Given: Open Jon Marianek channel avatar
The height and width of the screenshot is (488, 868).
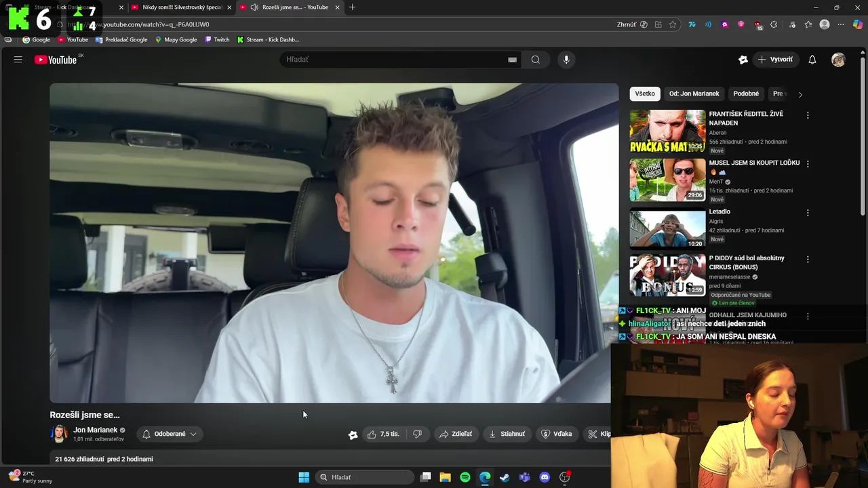Looking at the screenshot, I should [x=59, y=434].
